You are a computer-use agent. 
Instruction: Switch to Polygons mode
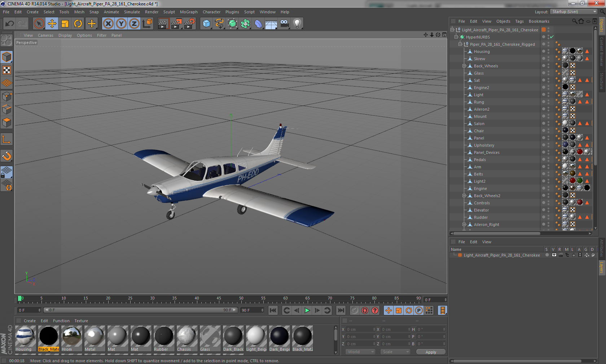[x=6, y=123]
